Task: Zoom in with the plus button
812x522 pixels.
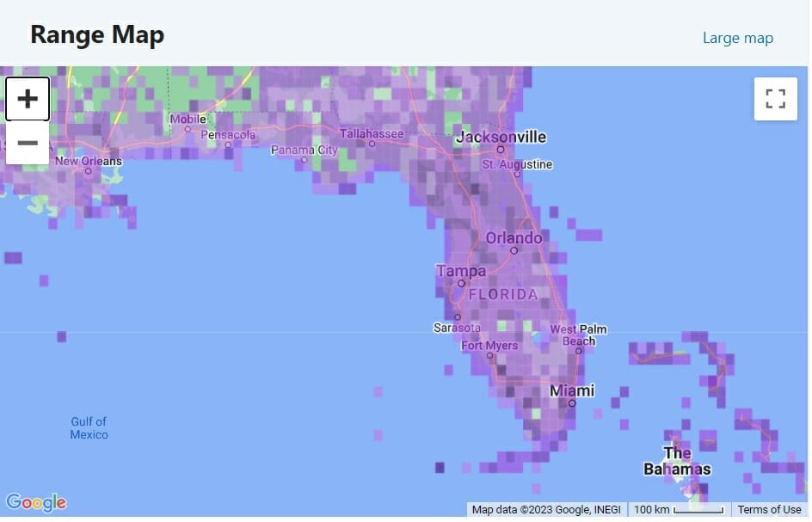Action: pyautogui.click(x=28, y=99)
